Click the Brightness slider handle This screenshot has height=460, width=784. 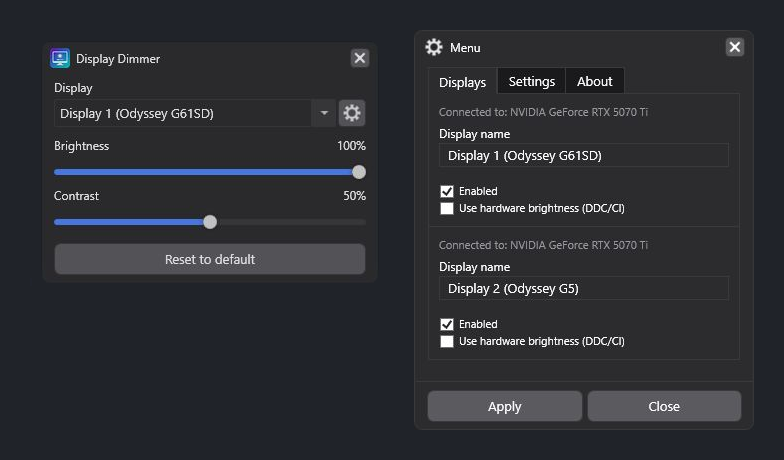pyautogui.click(x=358, y=172)
